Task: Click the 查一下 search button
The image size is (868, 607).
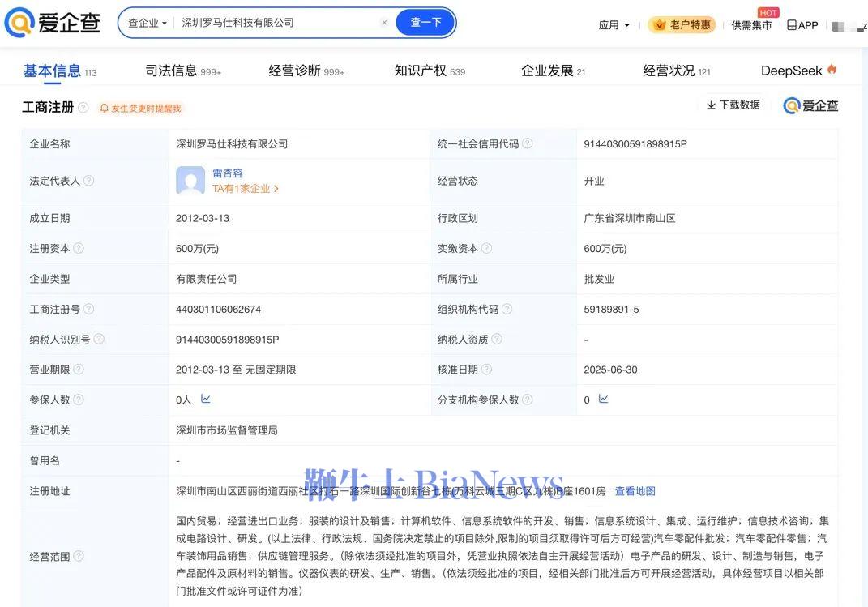Action: tap(425, 23)
